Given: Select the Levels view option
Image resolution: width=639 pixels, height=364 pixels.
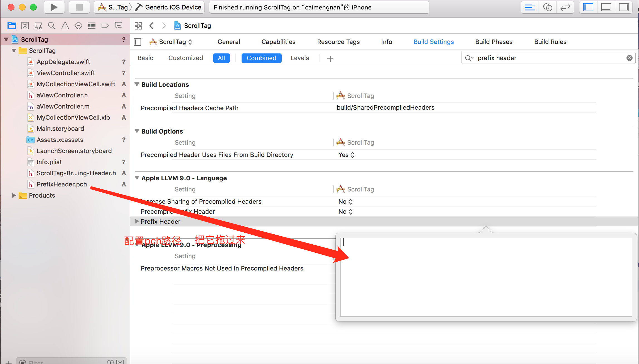Looking at the screenshot, I should pos(300,58).
